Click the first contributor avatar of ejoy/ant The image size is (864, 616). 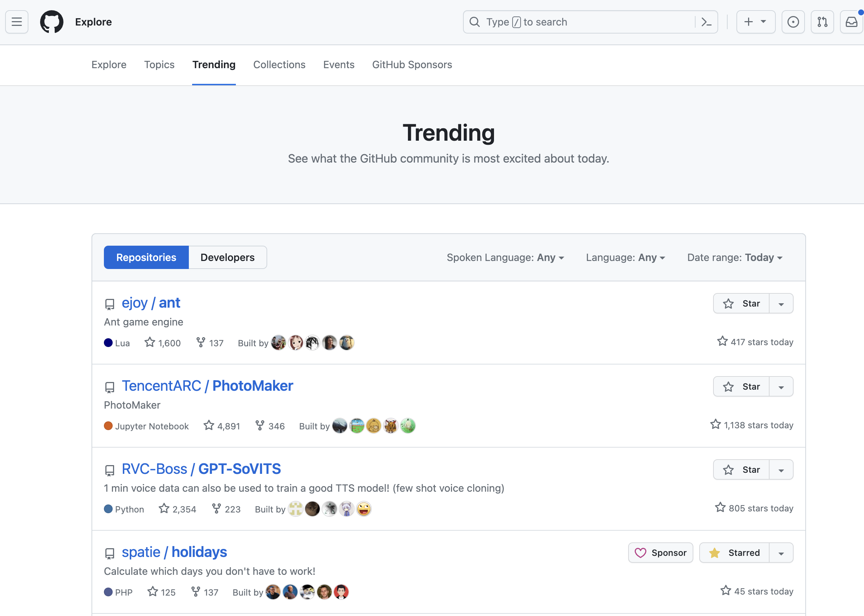click(x=279, y=343)
